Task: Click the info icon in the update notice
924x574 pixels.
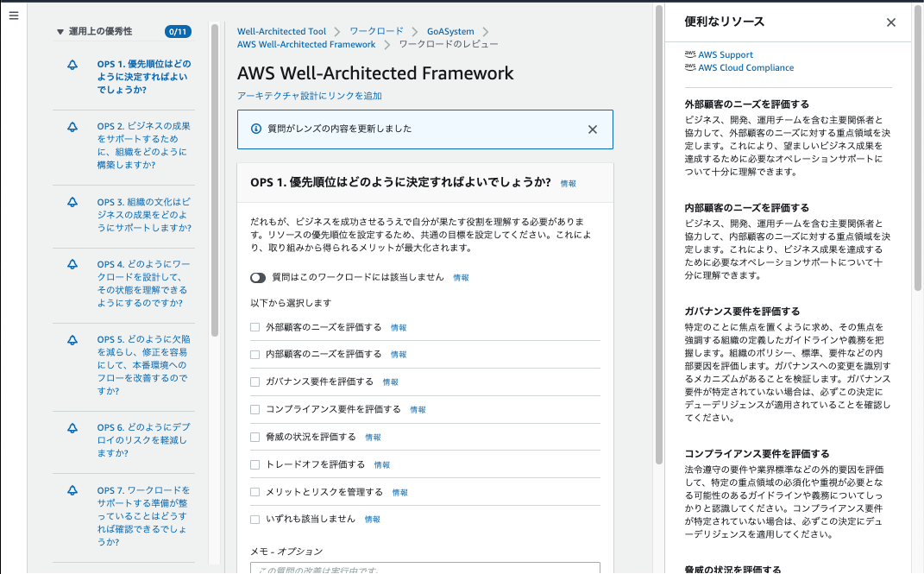Action: [255, 129]
